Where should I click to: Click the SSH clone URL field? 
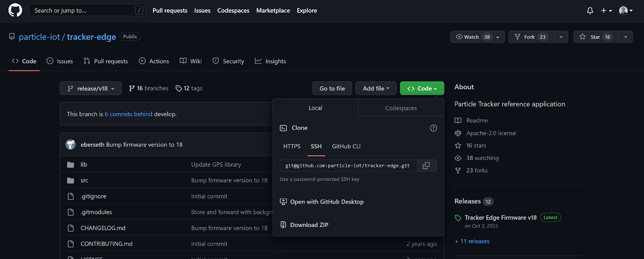click(349, 166)
